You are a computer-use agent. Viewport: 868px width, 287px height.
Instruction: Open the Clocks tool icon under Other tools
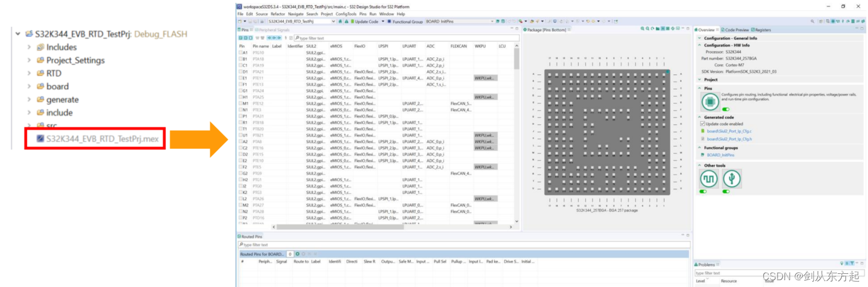click(x=708, y=178)
